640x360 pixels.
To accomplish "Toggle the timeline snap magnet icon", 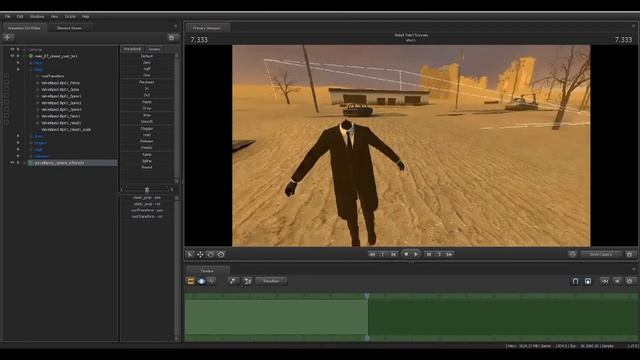I will click(575, 281).
